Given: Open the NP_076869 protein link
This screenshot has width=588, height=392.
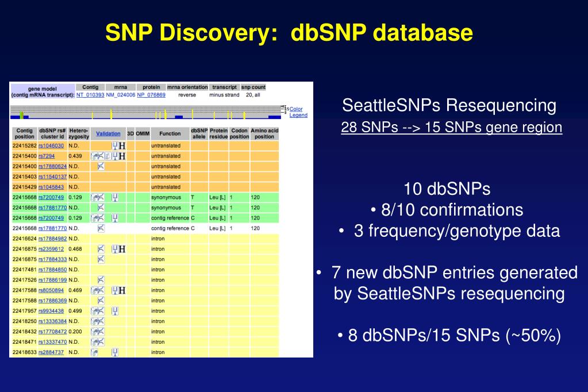Looking at the screenshot, I should coord(151,95).
